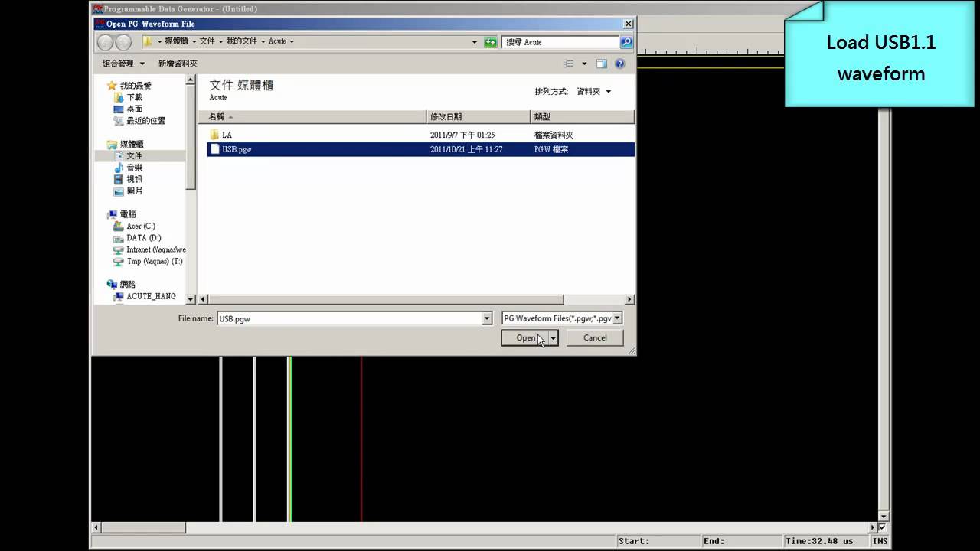Select the USB.pgw file
This screenshot has height=551, width=980.
pos(420,149)
